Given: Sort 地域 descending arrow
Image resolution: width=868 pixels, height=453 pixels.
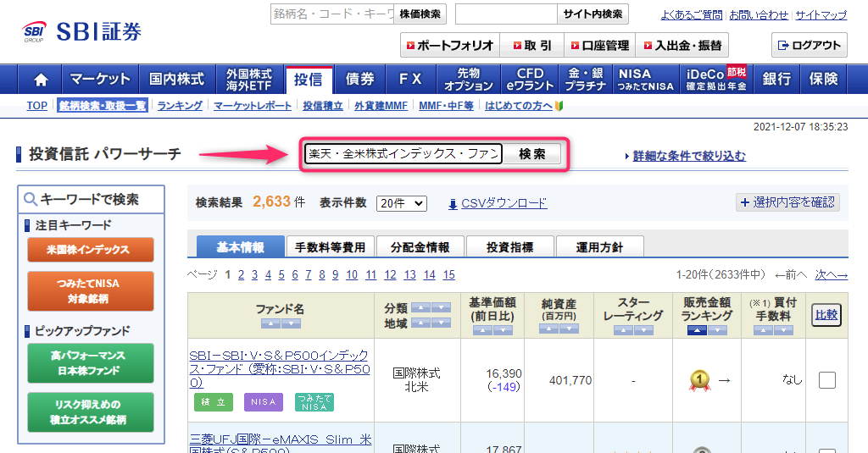Looking at the screenshot, I should tap(441, 323).
